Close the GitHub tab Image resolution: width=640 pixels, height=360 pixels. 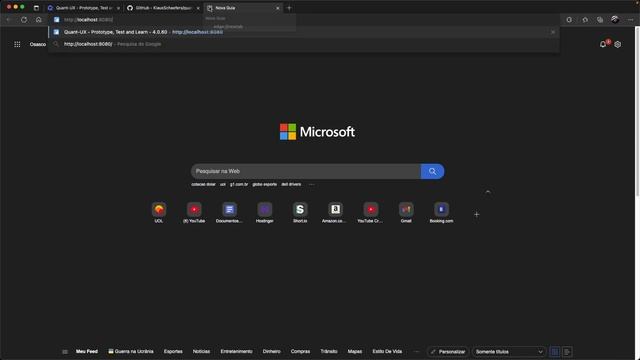pyautogui.click(x=198, y=8)
